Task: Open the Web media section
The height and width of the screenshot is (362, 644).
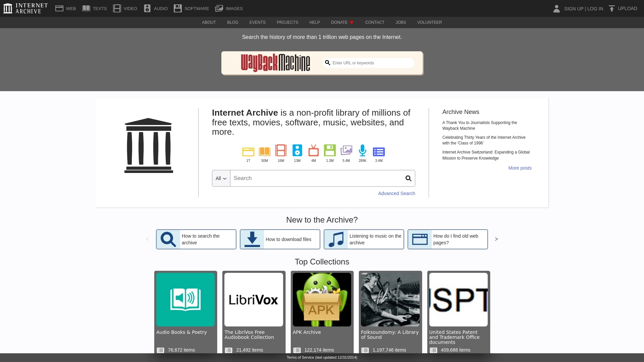Action: click(x=66, y=8)
